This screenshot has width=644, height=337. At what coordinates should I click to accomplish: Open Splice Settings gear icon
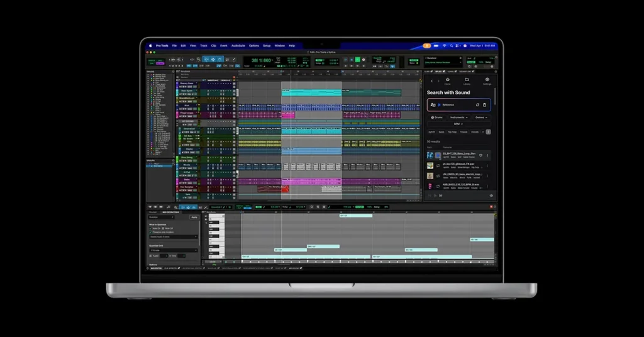pyautogui.click(x=487, y=80)
